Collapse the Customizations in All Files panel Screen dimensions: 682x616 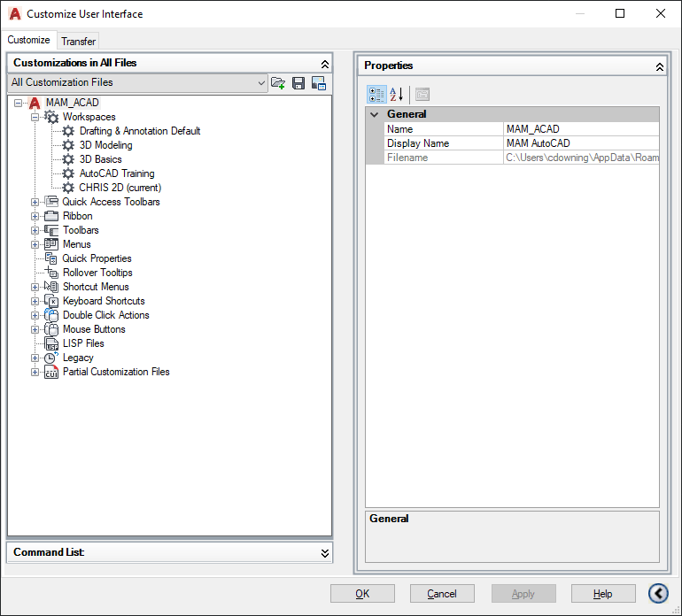[x=324, y=64]
